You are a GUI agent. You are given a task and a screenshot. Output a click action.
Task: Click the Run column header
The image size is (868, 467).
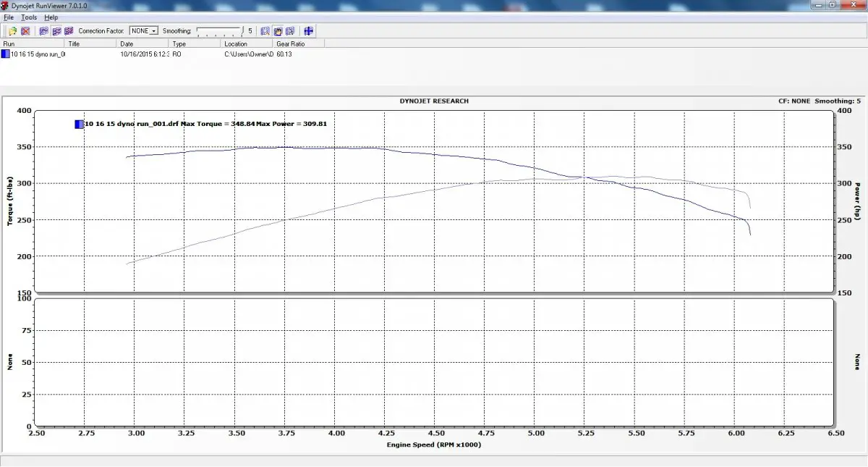click(x=33, y=43)
